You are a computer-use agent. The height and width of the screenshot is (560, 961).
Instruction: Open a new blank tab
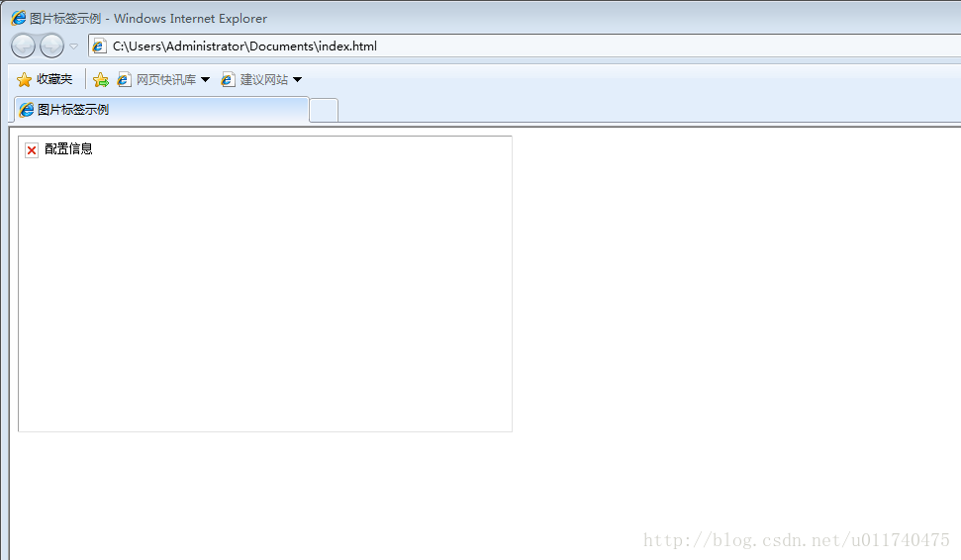pyautogui.click(x=324, y=110)
